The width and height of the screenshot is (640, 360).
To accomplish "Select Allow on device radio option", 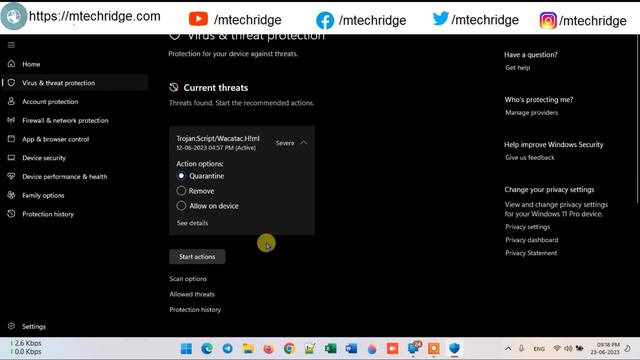I will (181, 206).
